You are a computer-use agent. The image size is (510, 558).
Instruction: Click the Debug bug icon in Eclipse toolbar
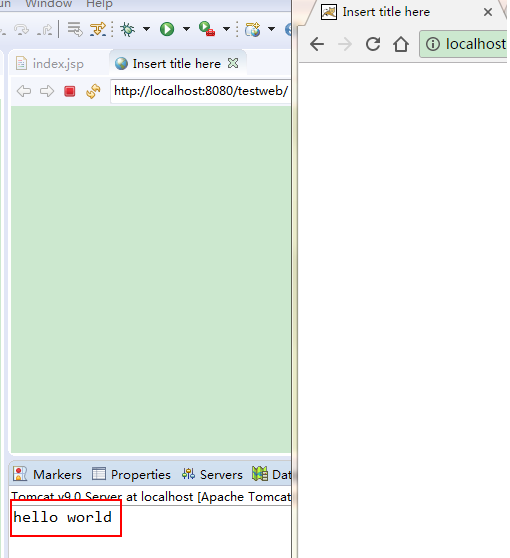tap(127, 29)
